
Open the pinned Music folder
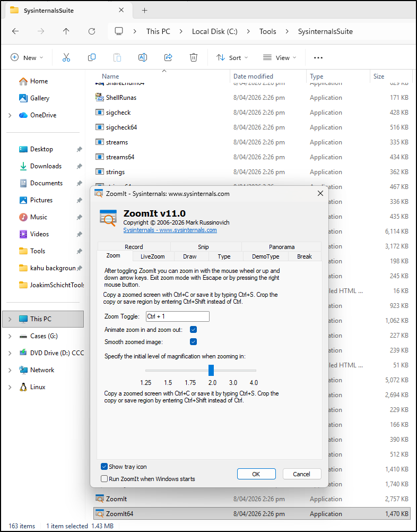click(33, 217)
